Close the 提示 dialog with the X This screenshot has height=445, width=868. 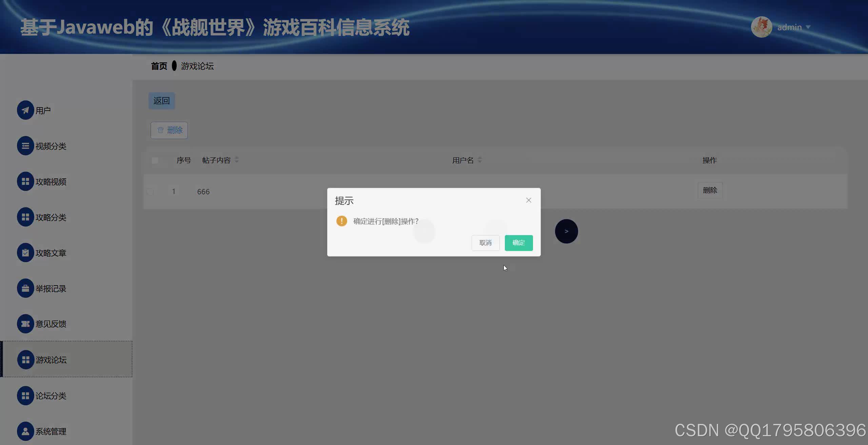528,200
